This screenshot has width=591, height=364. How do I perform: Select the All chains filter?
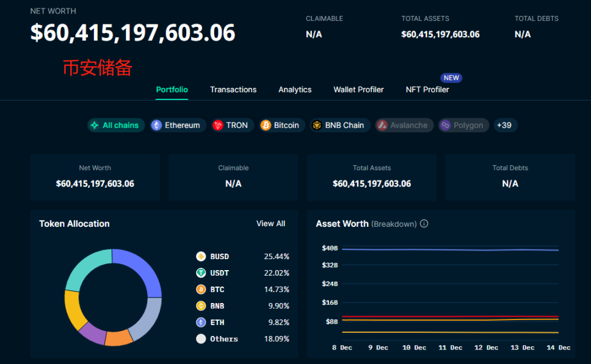(116, 126)
